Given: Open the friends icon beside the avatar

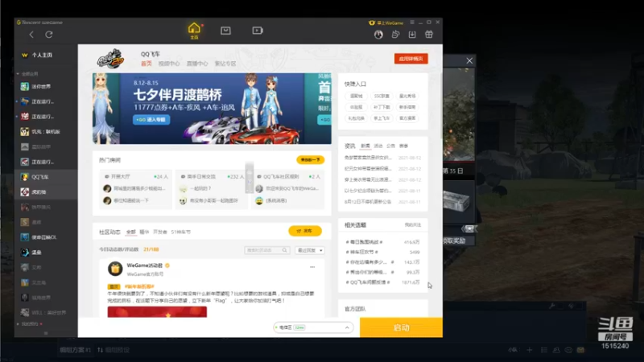Looking at the screenshot, I should point(395,35).
